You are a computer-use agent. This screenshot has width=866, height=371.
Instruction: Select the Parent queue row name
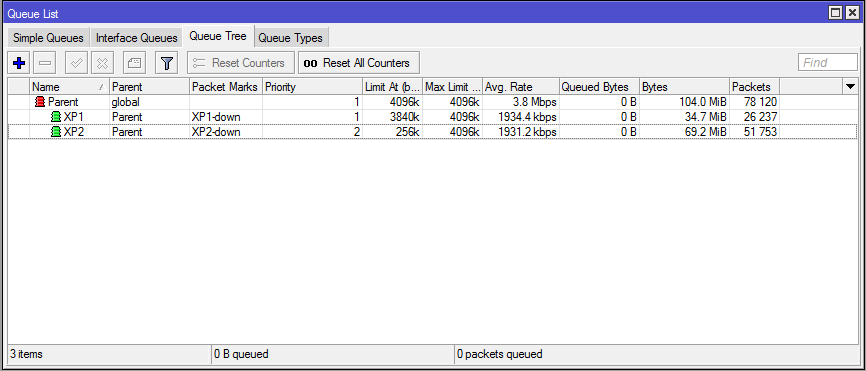click(63, 102)
